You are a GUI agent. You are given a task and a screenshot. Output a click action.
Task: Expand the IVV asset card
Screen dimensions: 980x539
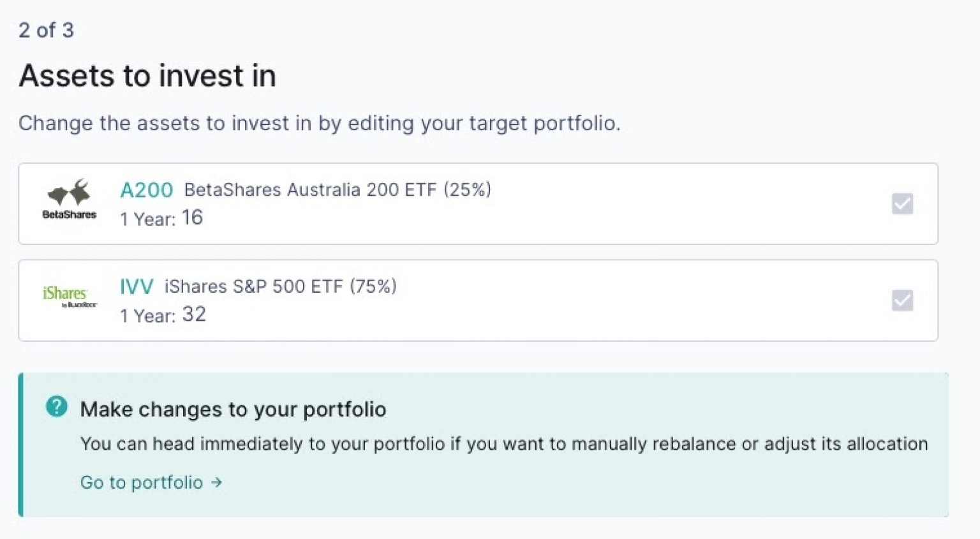(x=479, y=300)
